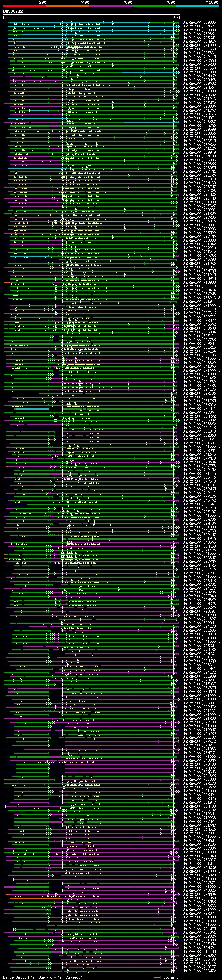Viewport: 222px width, 980px height.
Task: Click hit label UniRef100_P13983
Action: tap(199, 283)
